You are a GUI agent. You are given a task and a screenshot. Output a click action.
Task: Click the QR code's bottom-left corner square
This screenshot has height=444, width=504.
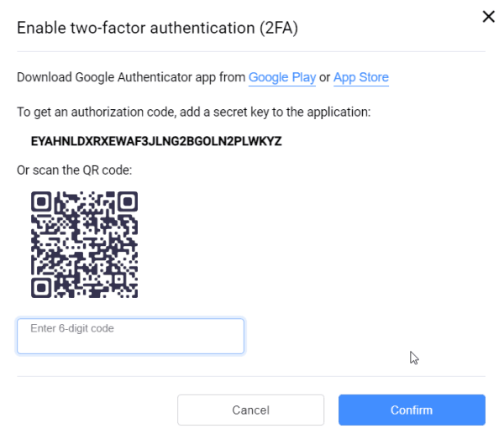click(x=44, y=285)
